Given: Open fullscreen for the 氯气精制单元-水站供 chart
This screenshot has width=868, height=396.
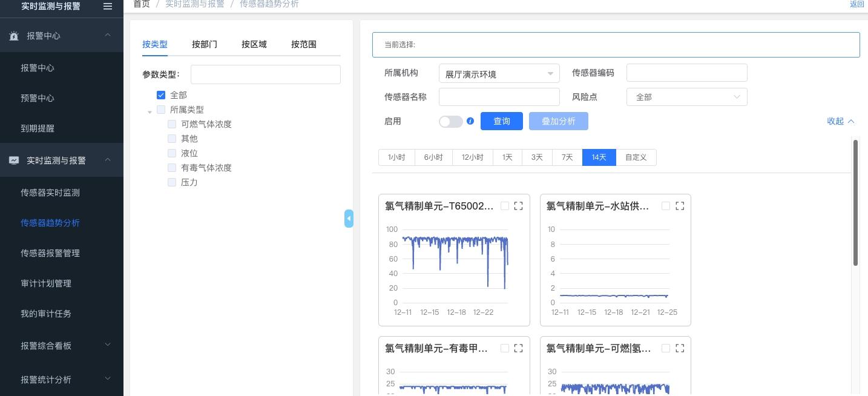Looking at the screenshot, I should click(x=679, y=206).
